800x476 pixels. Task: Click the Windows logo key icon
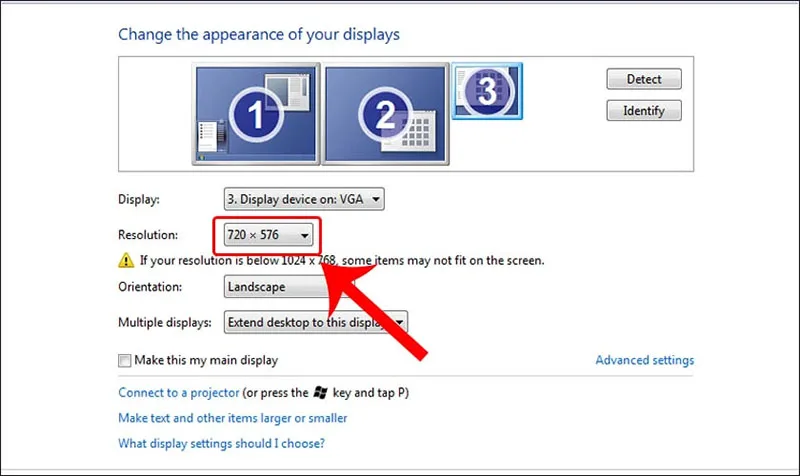tap(320, 392)
